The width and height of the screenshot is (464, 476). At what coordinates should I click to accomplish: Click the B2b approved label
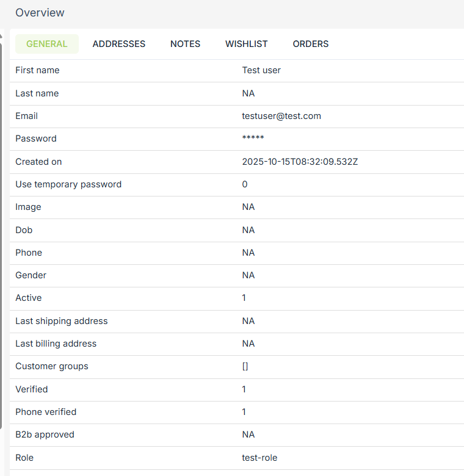coord(45,435)
